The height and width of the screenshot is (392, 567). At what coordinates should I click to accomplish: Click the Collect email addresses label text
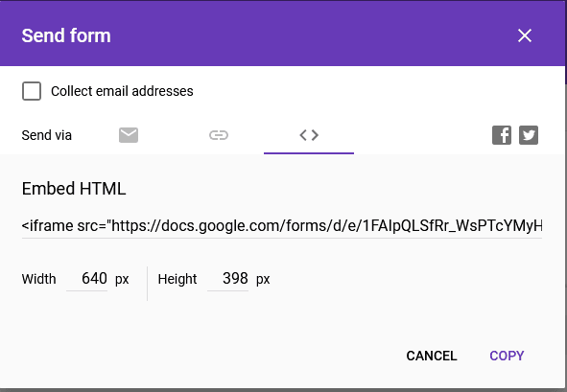point(122,91)
